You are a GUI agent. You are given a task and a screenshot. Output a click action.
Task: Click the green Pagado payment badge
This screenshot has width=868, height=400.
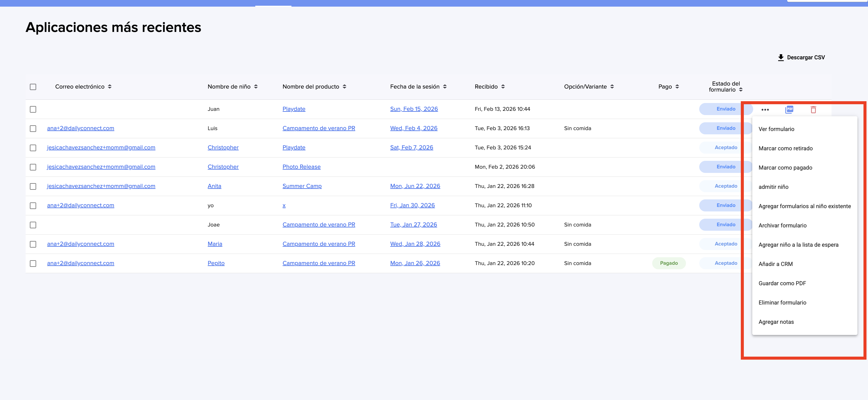pyautogui.click(x=668, y=263)
